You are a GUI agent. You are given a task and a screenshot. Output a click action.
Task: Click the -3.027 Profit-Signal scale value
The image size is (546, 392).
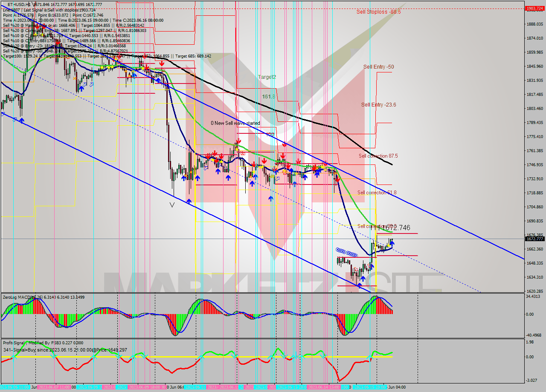(531, 380)
